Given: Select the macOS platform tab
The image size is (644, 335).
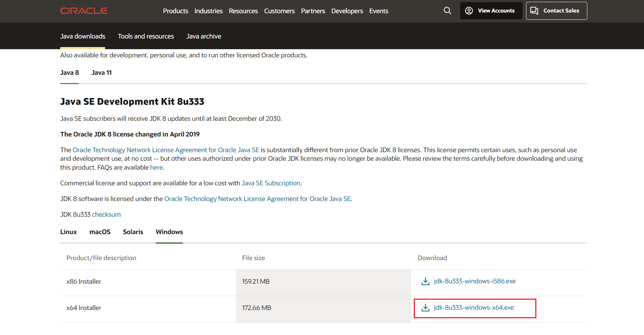Looking at the screenshot, I should (100, 232).
